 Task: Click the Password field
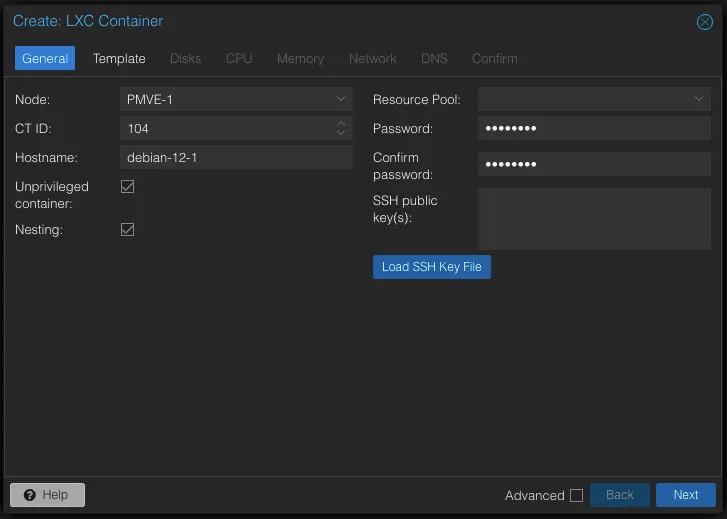point(594,128)
